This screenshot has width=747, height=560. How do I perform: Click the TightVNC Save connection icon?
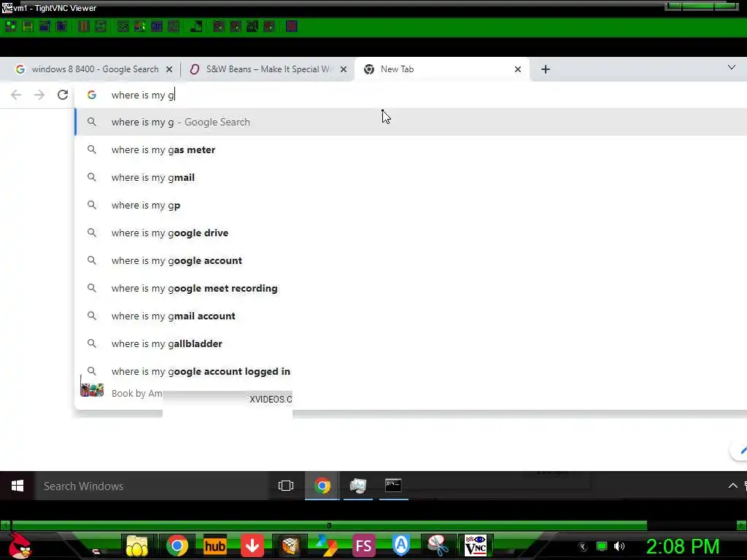(28, 26)
